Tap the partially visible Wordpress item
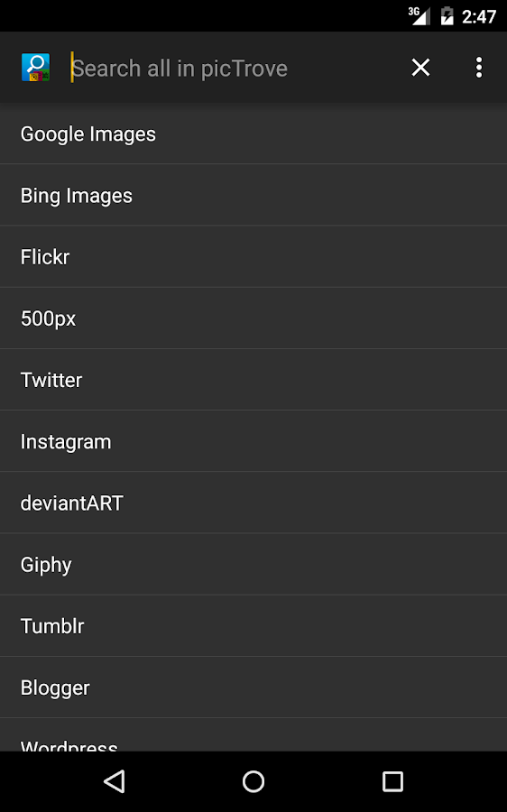 point(253,734)
